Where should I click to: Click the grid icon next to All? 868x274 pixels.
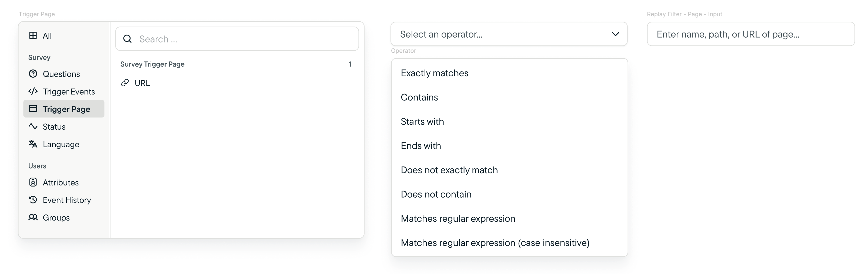pyautogui.click(x=33, y=35)
